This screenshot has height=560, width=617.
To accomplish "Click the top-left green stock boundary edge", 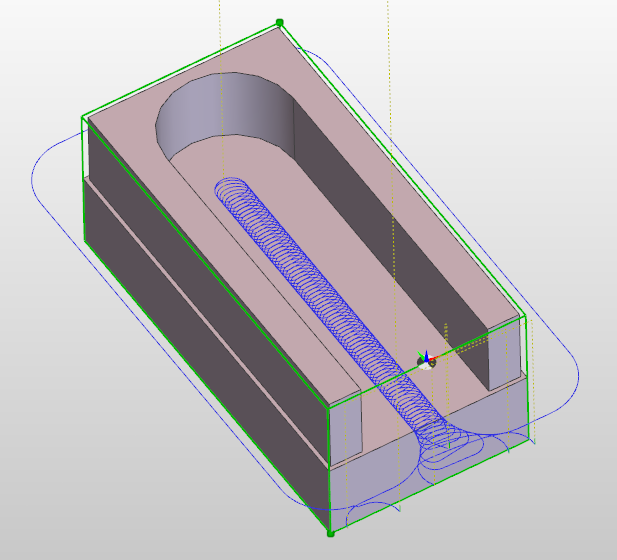I will pyautogui.click(x=180, y=70).
